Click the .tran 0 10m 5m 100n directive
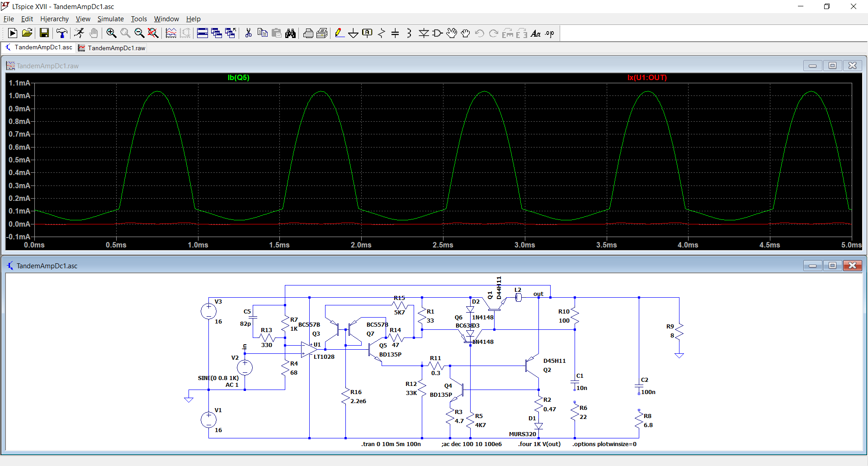Screen dimensions: 868x466 [391, 444]
